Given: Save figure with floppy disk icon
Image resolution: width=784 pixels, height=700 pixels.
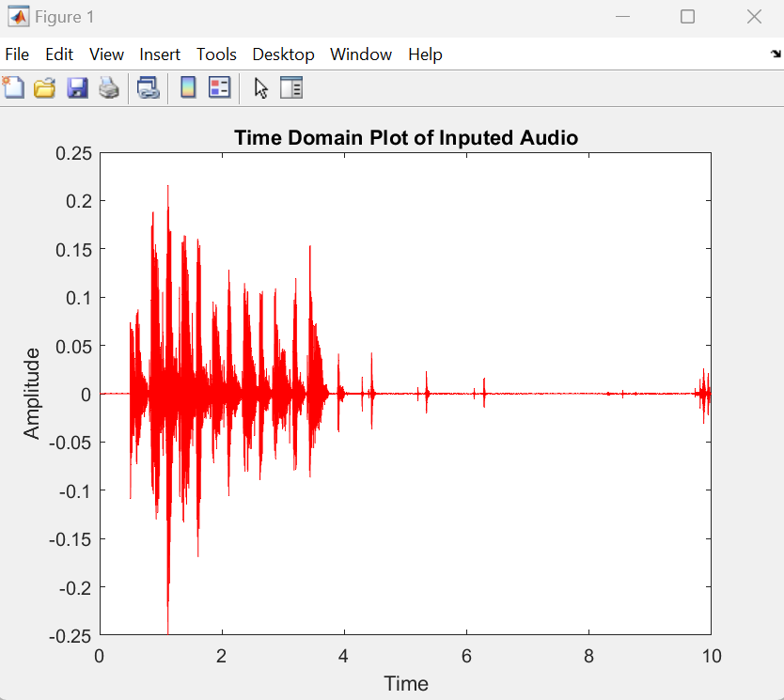Looking at the screenshot, I should (77, 88).
